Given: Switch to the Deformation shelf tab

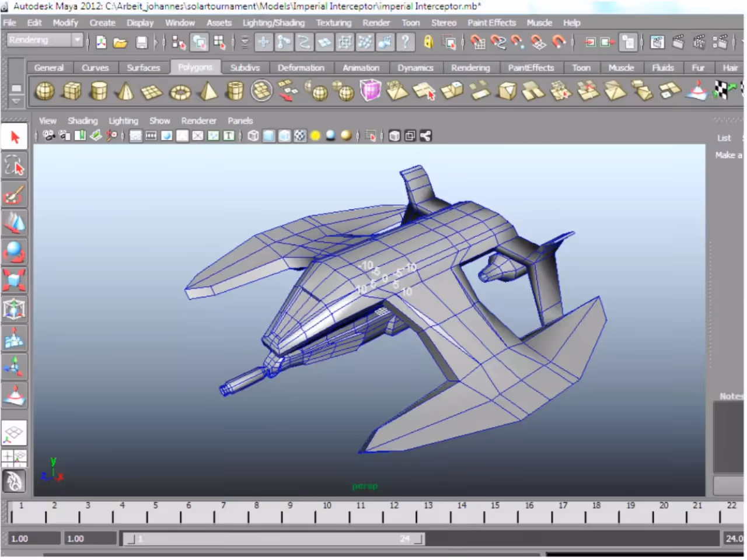Looking at the screenshot, I should pos(301,68).
